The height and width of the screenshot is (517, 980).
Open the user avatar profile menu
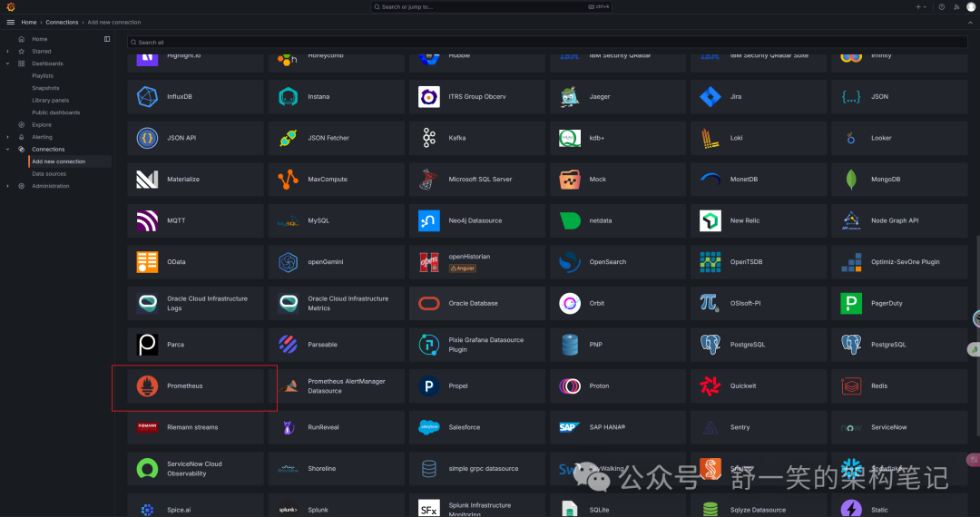coord(971,7)
